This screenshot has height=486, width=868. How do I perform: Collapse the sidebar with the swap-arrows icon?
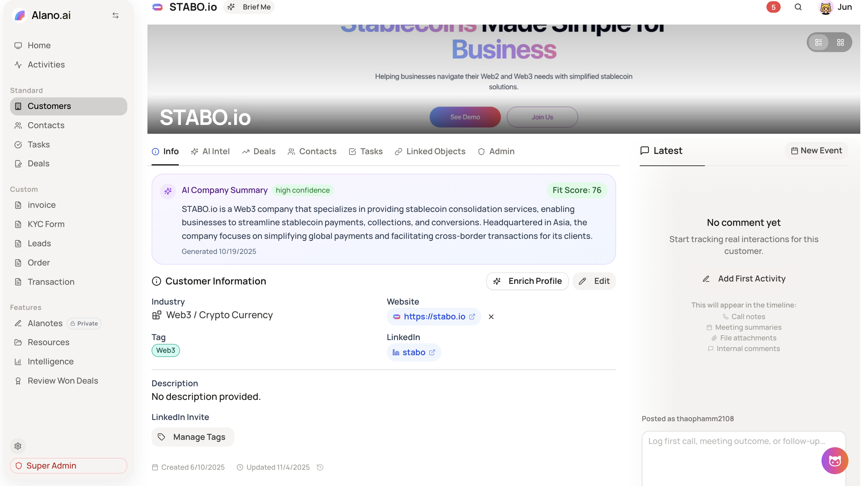115,15
